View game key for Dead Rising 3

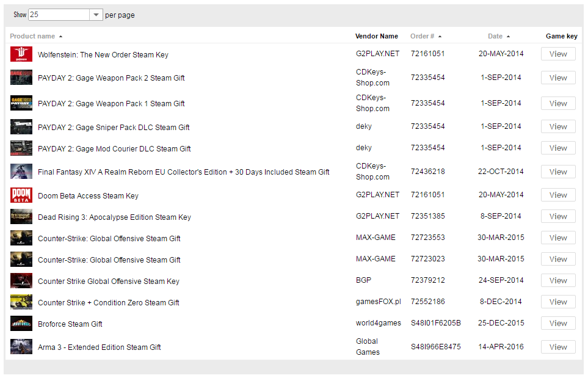558,216
